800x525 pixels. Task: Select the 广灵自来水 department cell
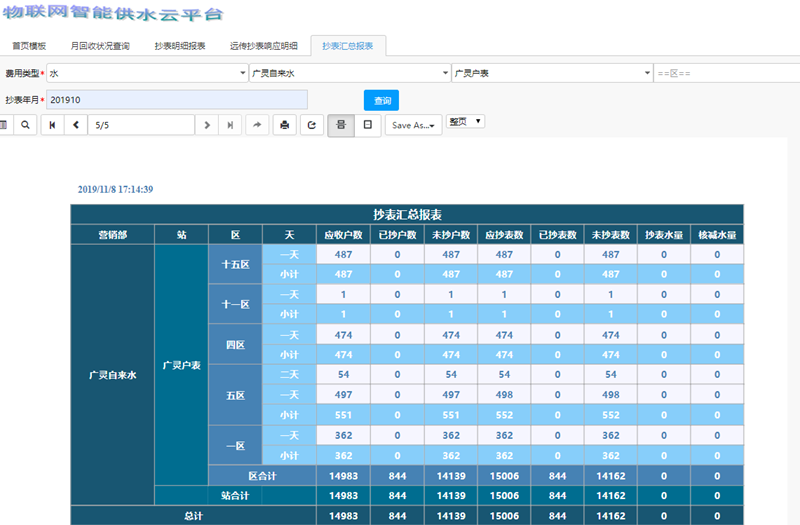[113, 375]
